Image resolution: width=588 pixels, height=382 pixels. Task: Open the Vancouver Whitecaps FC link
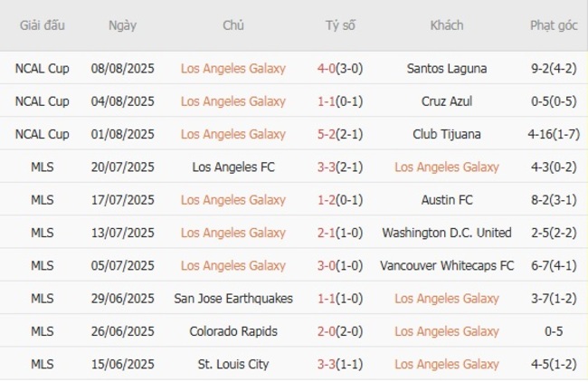point(447,266)
